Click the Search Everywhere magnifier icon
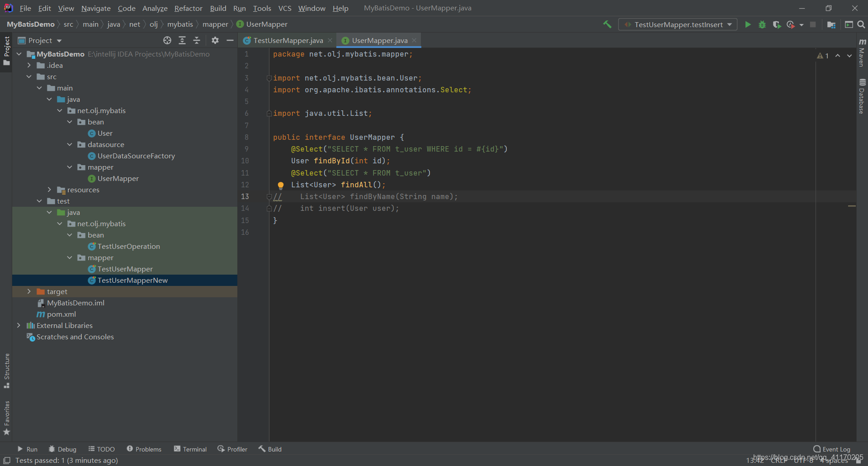 [861, 24]
